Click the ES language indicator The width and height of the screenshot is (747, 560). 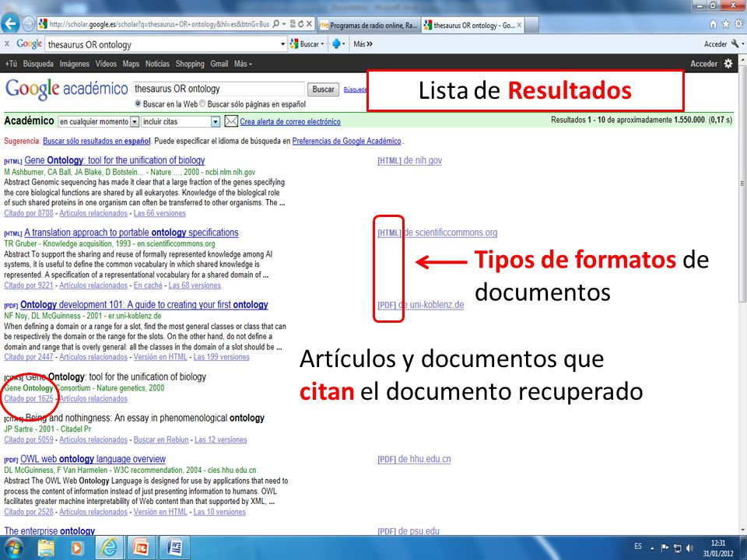pyautogui.click(x=638, y=547)
